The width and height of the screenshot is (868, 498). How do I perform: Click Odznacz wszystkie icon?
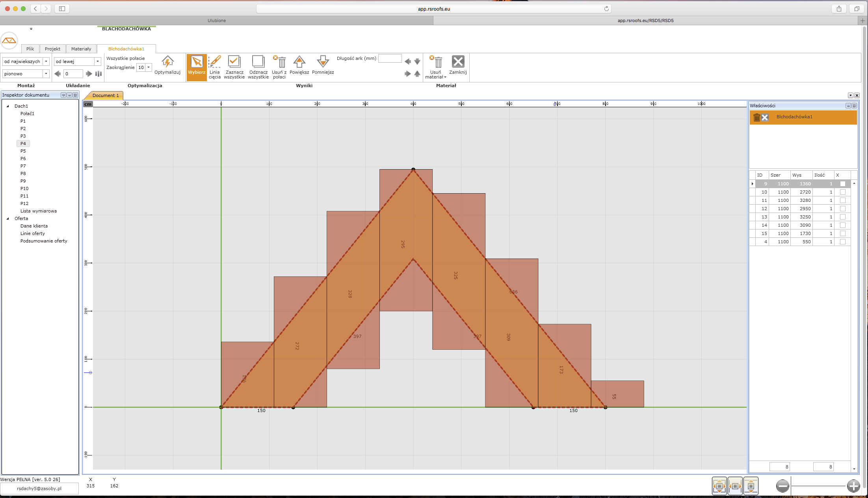coord(258,62)
